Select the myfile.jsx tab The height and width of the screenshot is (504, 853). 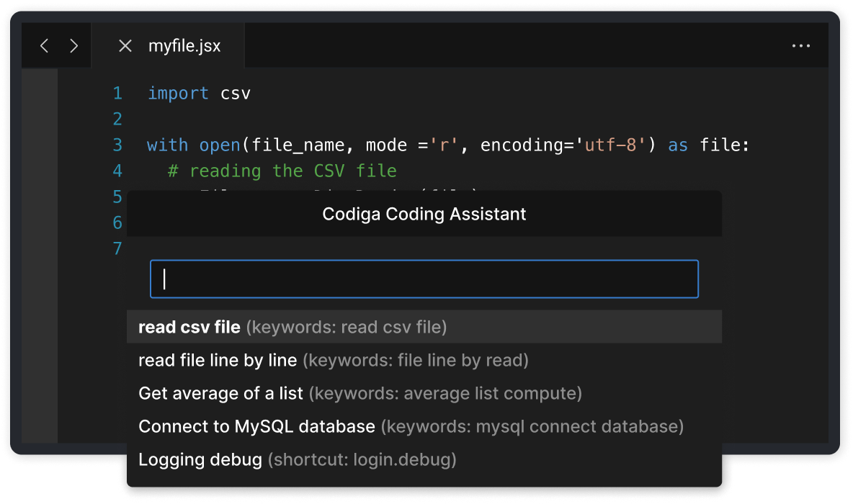coord(169,45)
